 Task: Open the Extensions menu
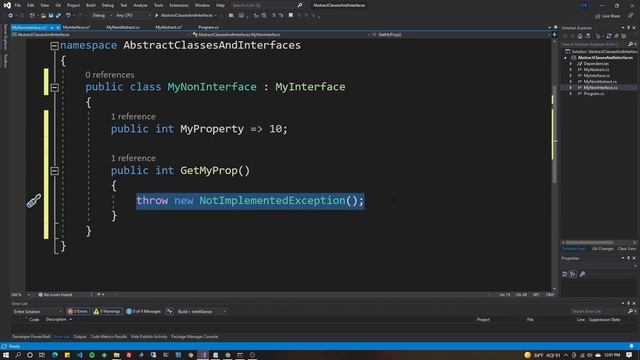point(179,5)
